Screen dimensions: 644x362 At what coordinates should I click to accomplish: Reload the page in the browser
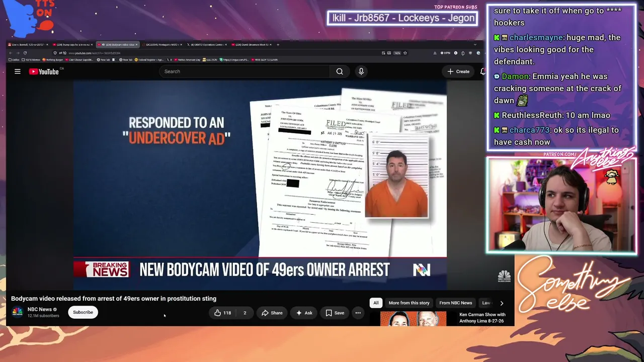(25, 53)
